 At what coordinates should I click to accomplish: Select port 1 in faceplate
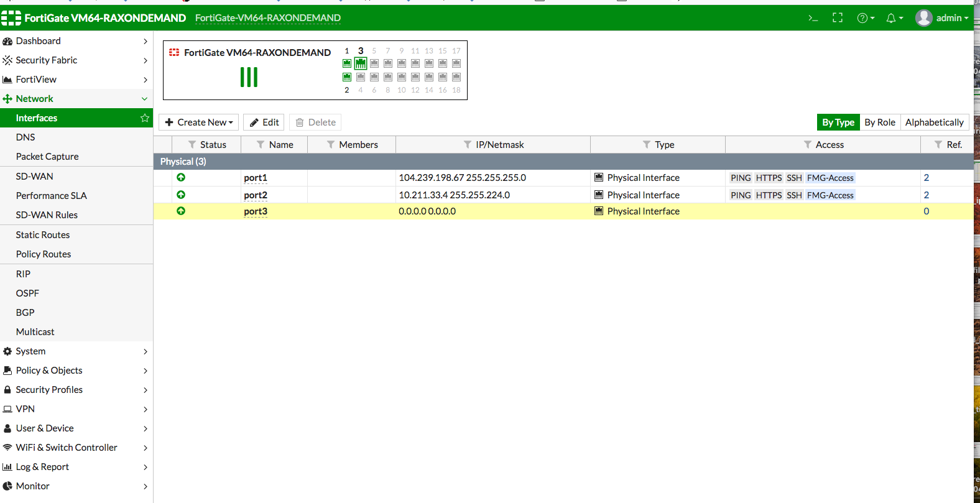point(347,63)
